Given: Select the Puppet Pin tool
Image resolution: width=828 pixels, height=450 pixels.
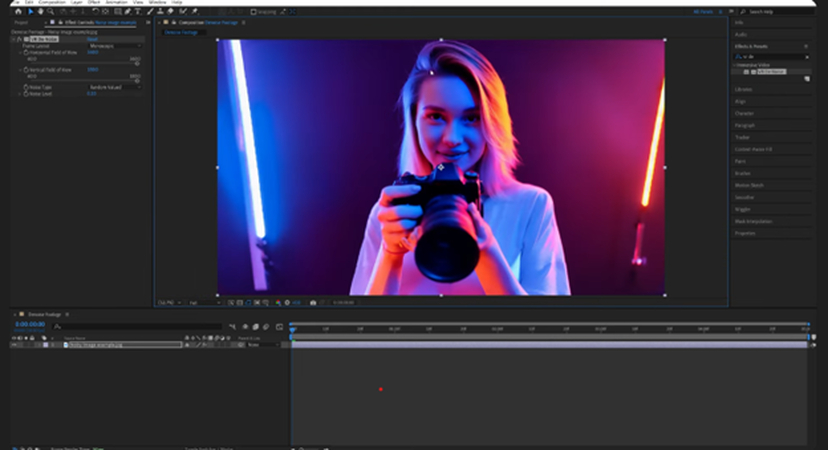Looking at the screenshot, I should click(195, 11).
